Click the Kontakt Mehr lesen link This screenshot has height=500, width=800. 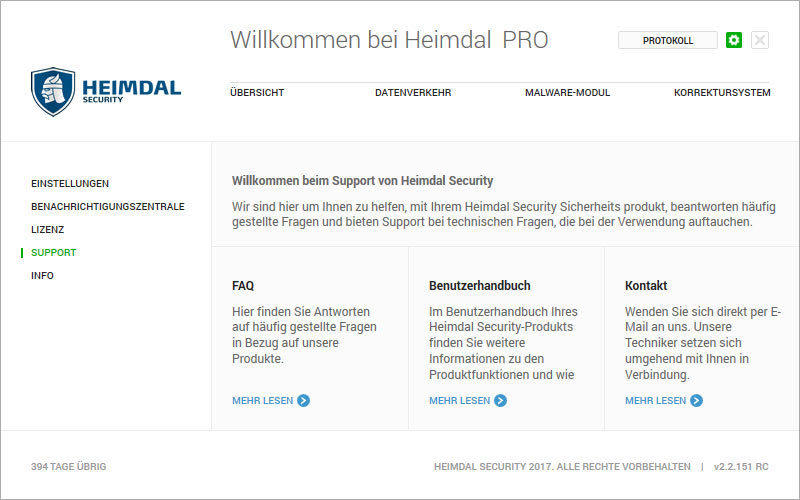[x=655, y=401]
